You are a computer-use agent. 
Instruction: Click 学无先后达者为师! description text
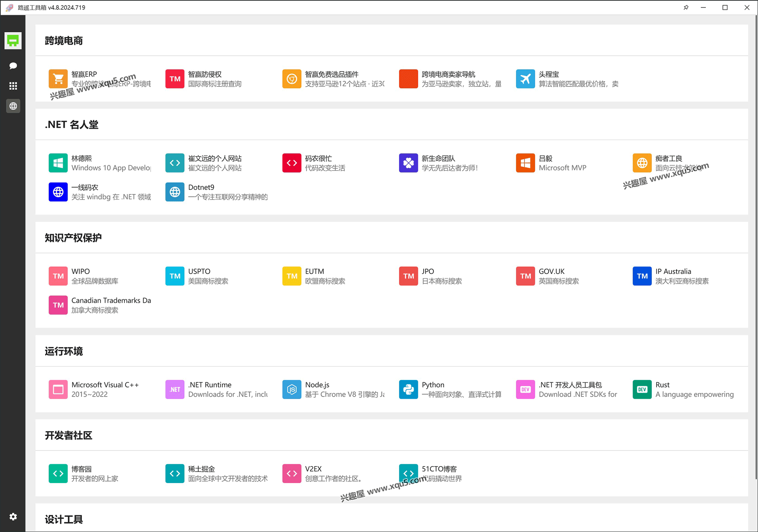click(x=450, y=168)
